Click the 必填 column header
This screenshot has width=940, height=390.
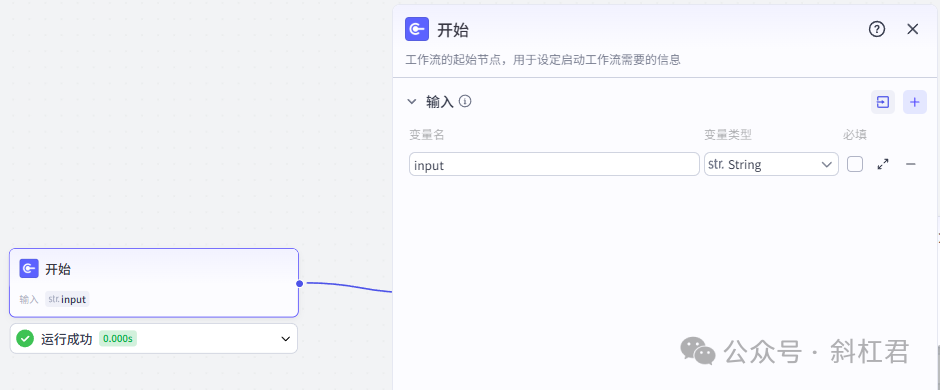pyautogui.click(x=855, y=135)
